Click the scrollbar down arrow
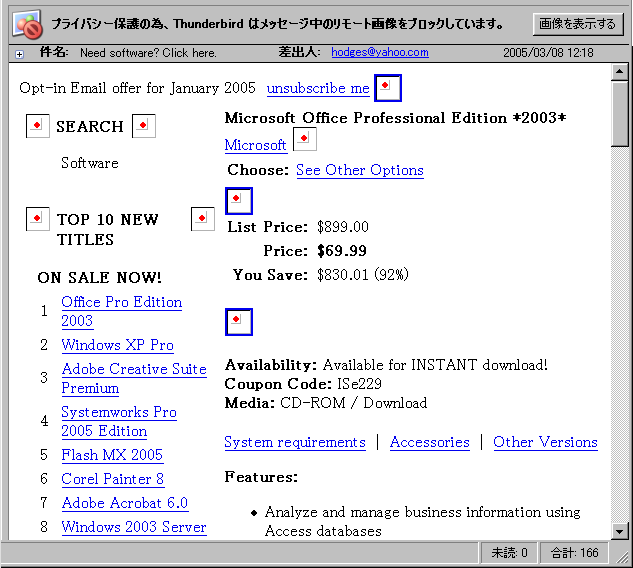This screenshot has width=633, height=568. 619,530
